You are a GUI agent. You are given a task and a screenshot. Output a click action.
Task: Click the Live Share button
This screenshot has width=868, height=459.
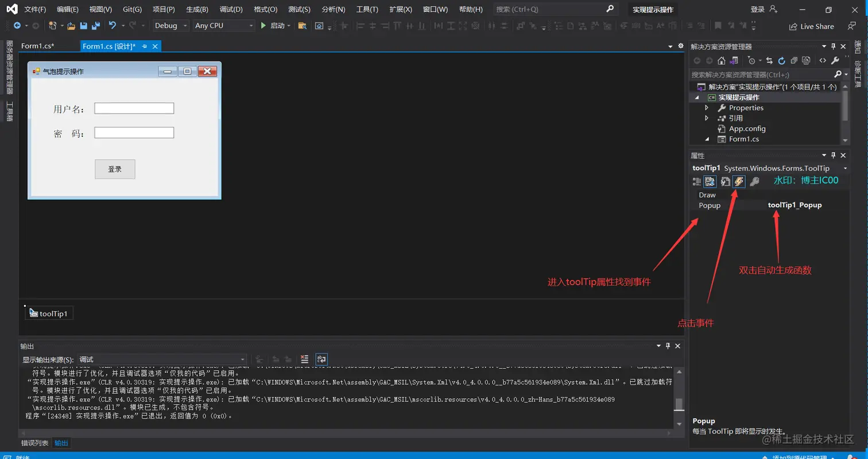click(x=812, y=26)
